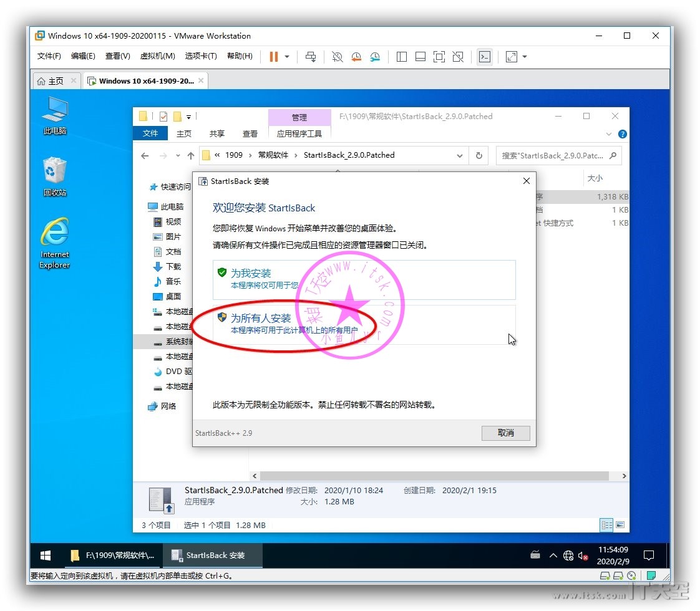
Task: Expand the address bar history dropdown
Action: pos(460,156)
